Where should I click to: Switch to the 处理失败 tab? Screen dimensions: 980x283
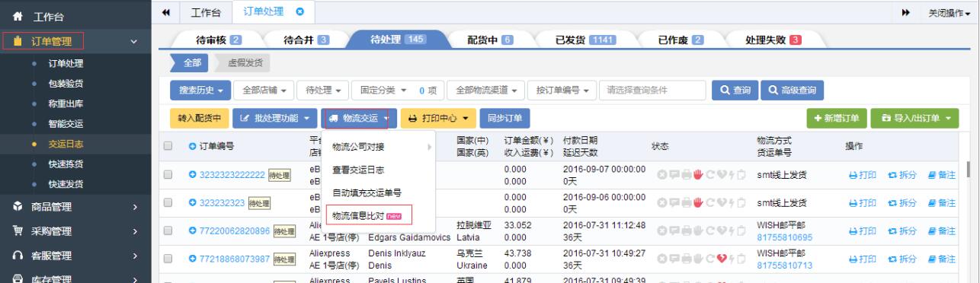pos(773,40)
